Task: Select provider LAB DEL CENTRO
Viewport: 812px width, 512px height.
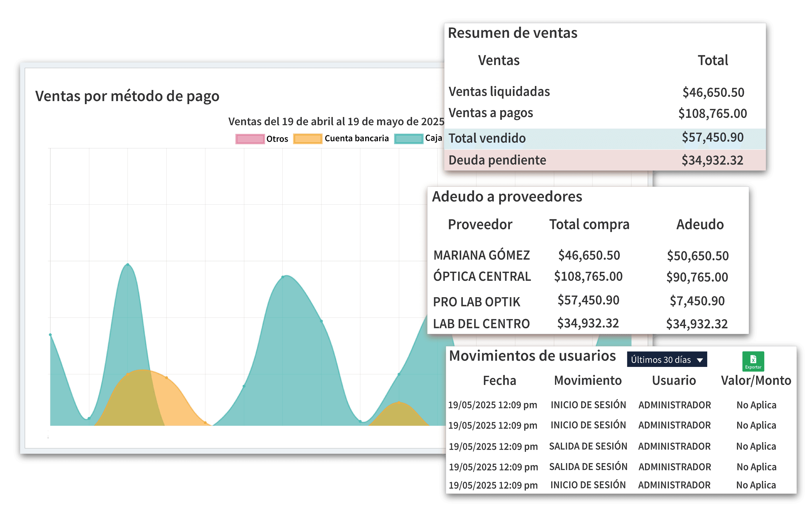Action: pyautogui.click(x=481, y=324)
